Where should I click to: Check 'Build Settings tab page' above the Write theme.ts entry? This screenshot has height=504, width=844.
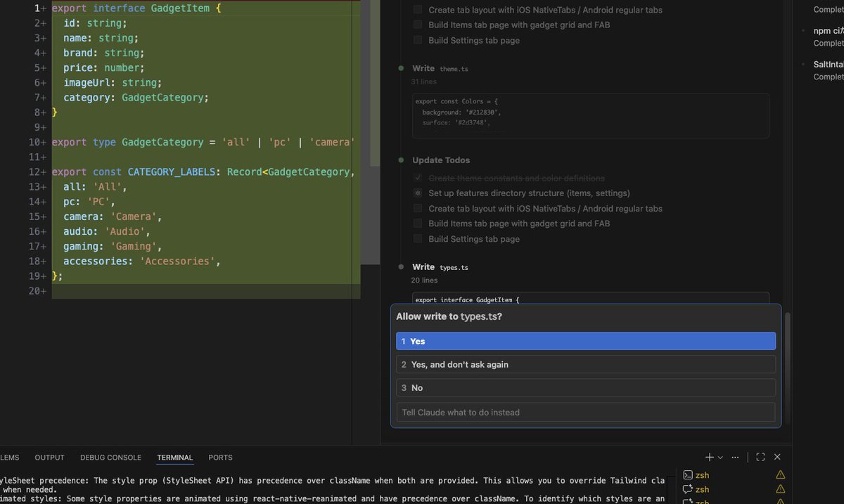(x=418, y=40)
